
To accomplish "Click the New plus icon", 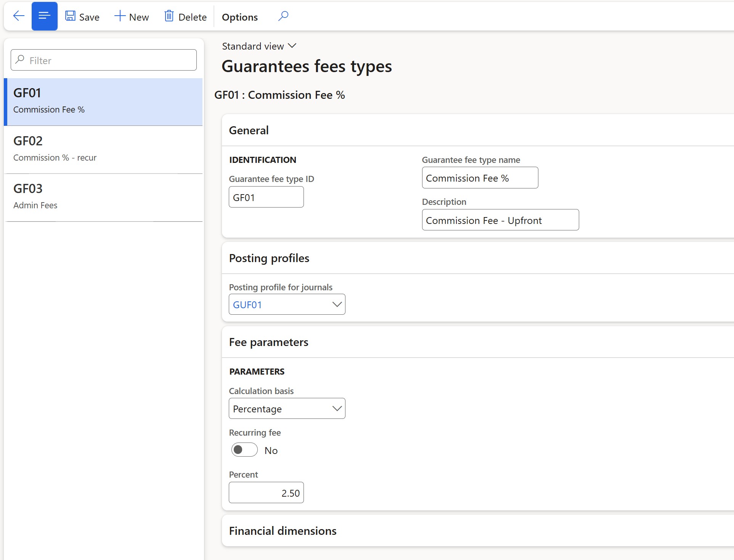I will click(120, 16).
